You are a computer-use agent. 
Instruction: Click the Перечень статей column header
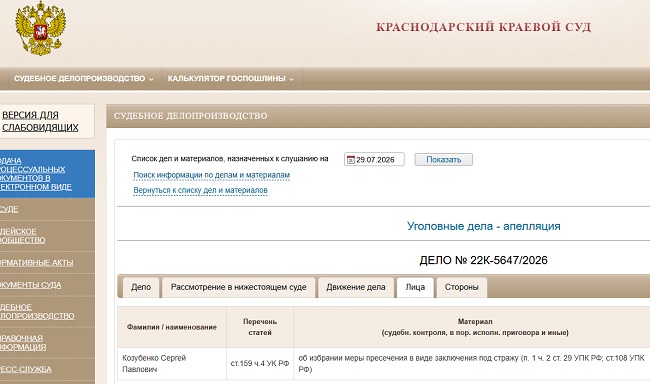pyautogui.click(x=260, y=327)
